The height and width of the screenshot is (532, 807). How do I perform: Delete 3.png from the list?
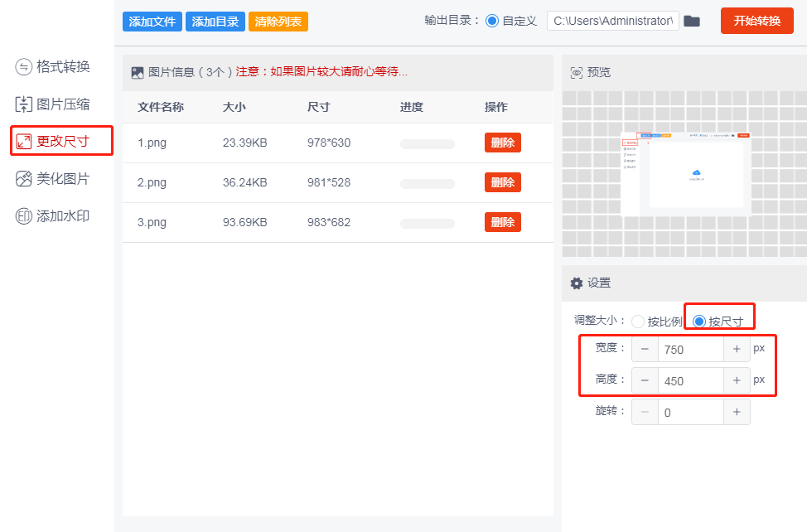click(x=502, y=222)
